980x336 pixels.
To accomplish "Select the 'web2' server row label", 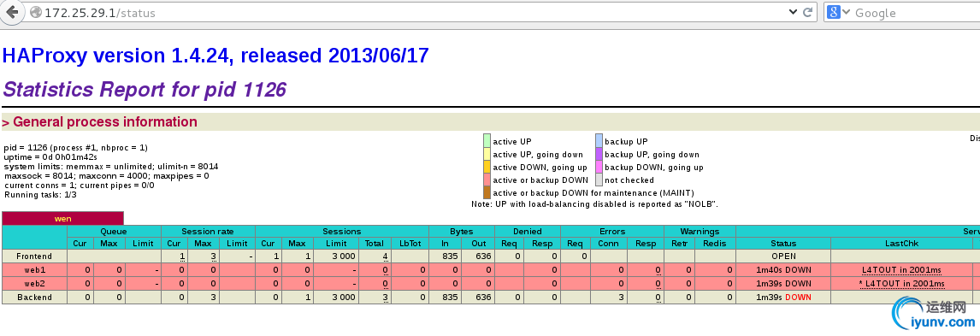I will tap(34, 284).
